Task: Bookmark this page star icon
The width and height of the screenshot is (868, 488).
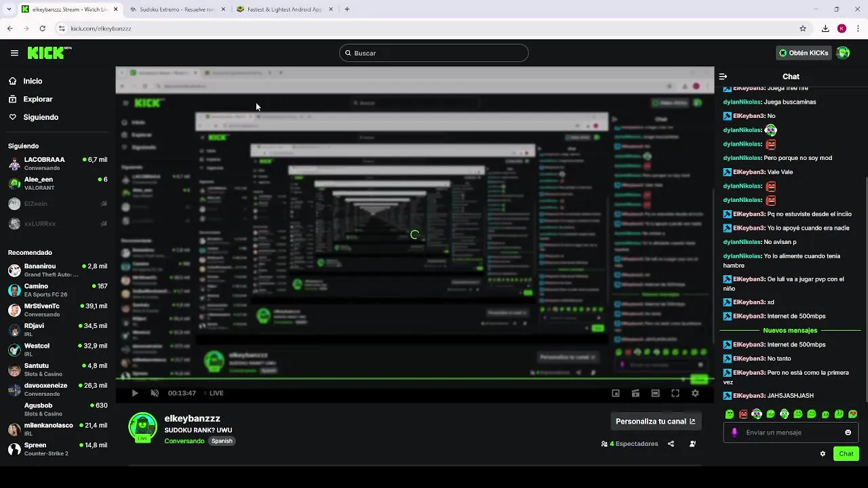Action: pyautogui.click(x=803, y=28)
